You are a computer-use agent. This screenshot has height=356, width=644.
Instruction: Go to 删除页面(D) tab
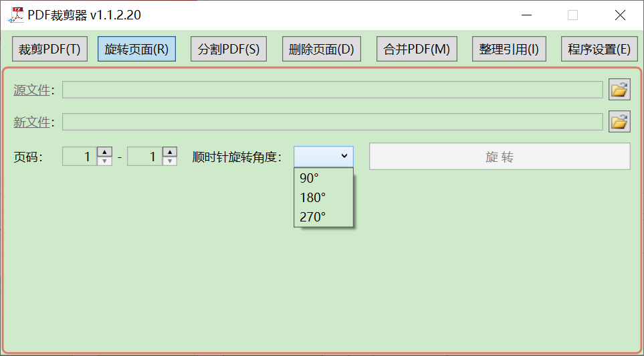321,49
